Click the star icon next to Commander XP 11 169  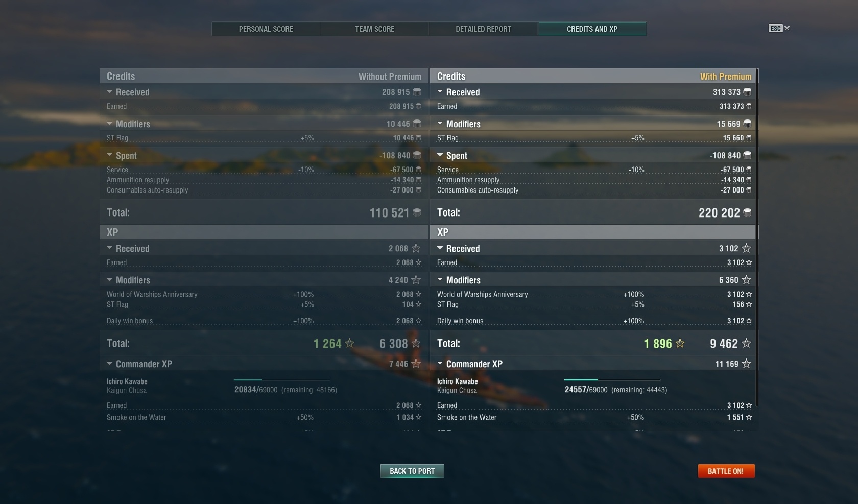click(x=746, y=364)
